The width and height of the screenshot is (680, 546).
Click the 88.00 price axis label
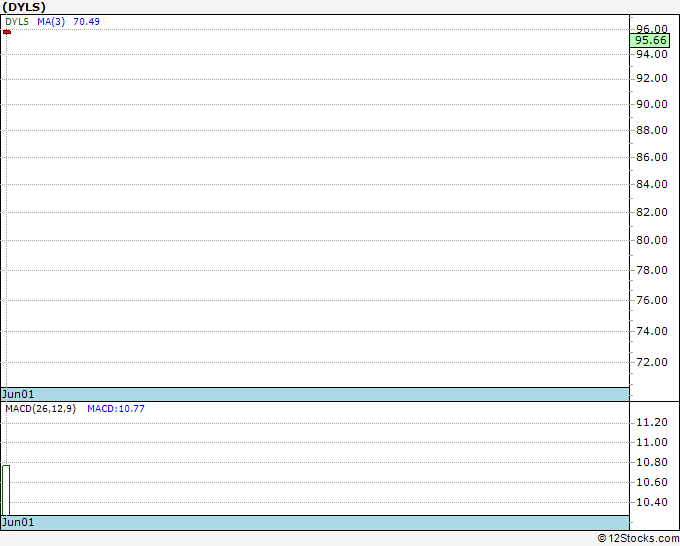651,130
